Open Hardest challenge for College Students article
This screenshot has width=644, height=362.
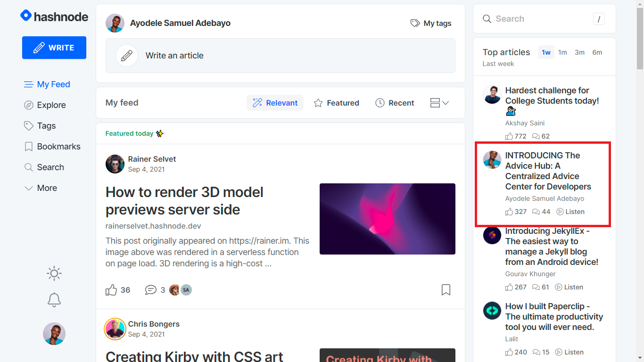point(552,101)
